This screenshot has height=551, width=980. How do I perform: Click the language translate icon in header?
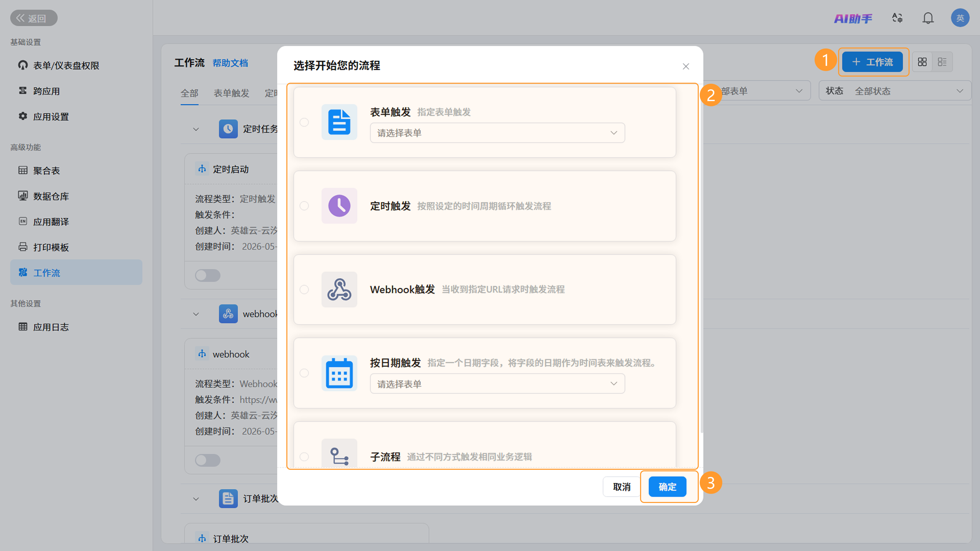tap(898, 18)
